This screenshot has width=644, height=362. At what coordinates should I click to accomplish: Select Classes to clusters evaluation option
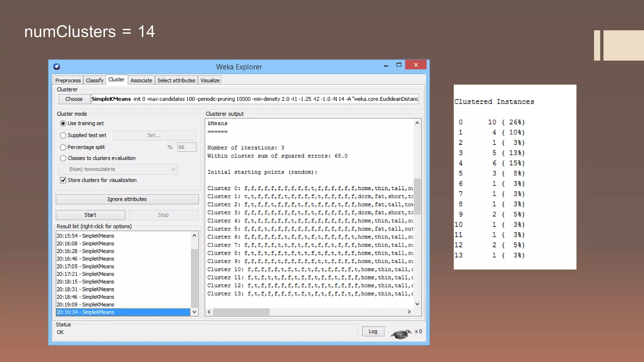[63, 158]
